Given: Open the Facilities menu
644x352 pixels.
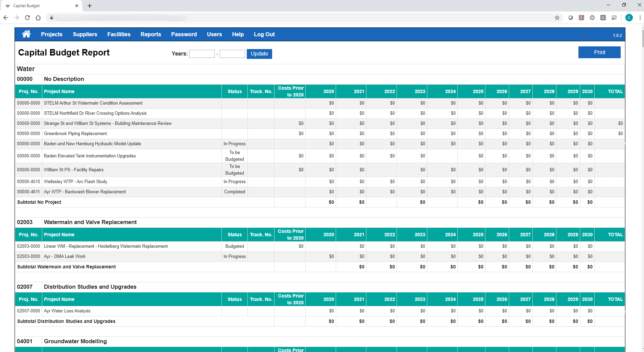Looking at the screenshot, I should click(119, 34).
